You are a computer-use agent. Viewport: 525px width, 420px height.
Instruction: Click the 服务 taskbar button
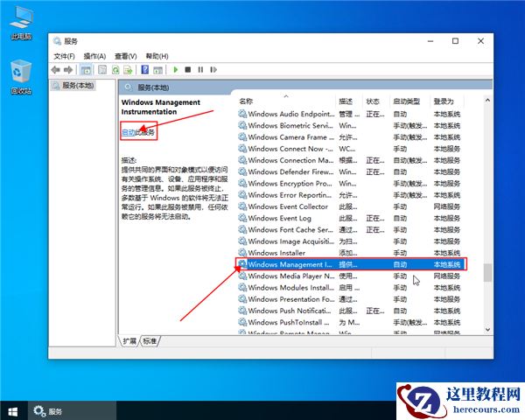coord(72,410)
